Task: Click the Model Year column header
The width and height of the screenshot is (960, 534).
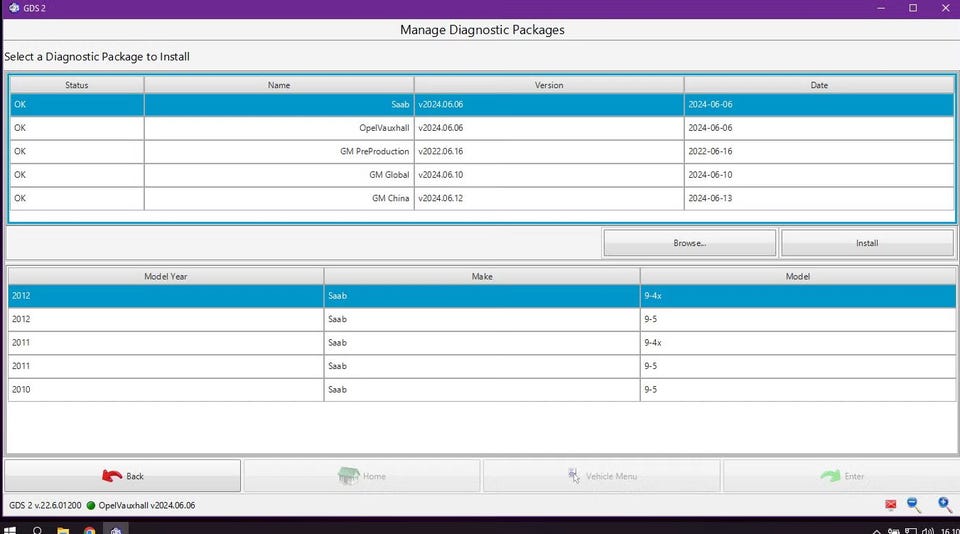Action: pyautogui.click(x=165, y=276)
